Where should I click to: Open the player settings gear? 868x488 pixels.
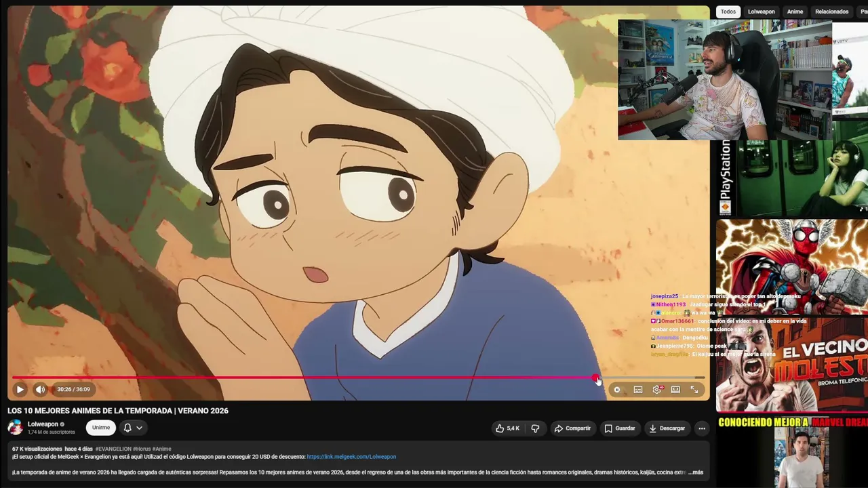click(x=656, y=390)
